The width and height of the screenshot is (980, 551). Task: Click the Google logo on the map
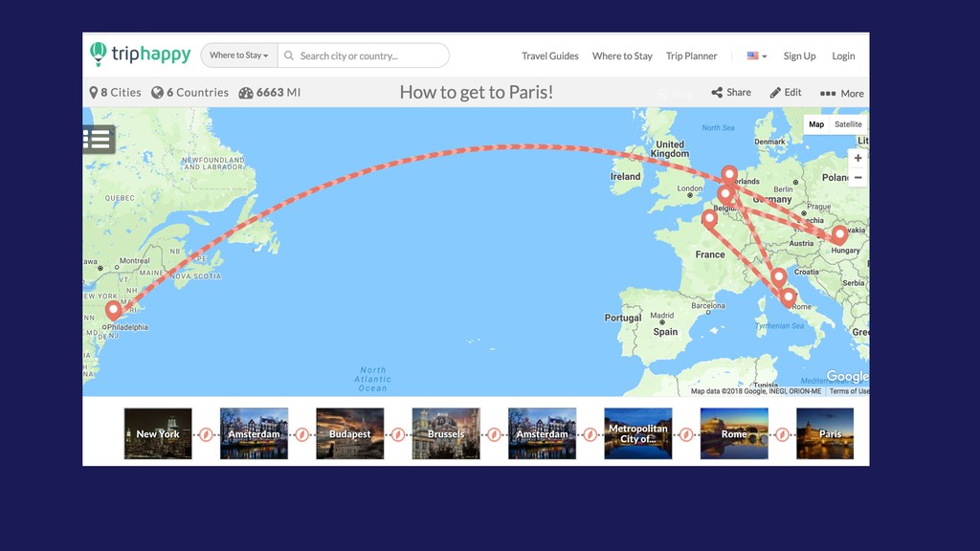pyautogui.click(x=848, y=376)
